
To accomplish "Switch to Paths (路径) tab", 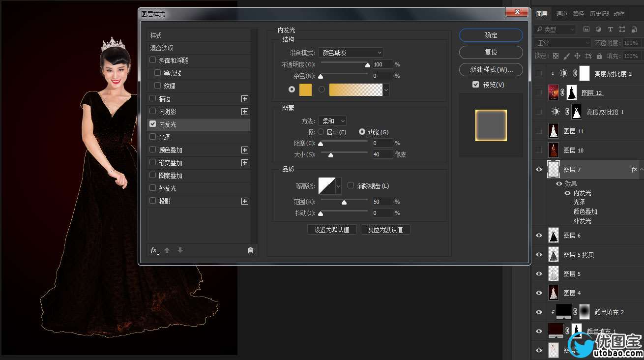I will pos(579,14).
